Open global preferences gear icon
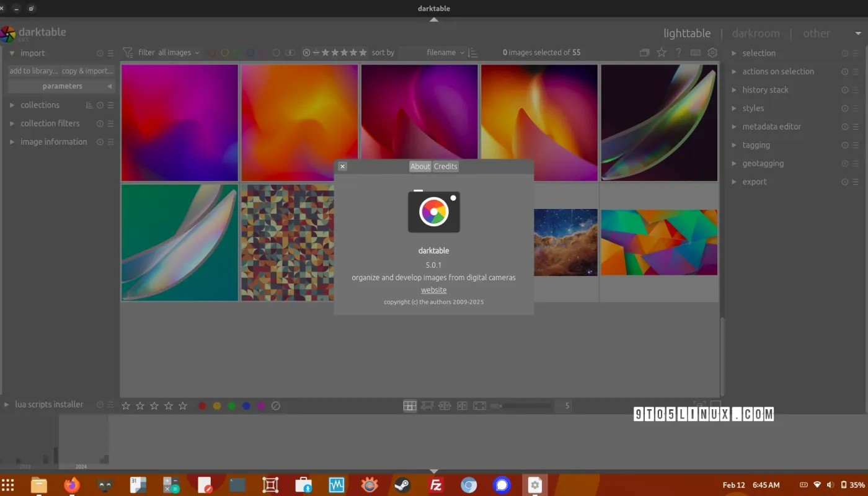 [x=712, y=53]
